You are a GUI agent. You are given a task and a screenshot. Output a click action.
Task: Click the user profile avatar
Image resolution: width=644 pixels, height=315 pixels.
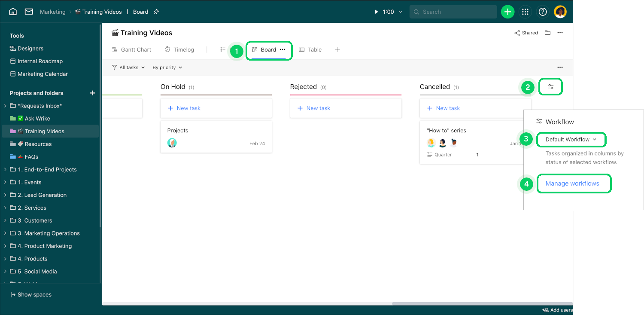[560, 12]
